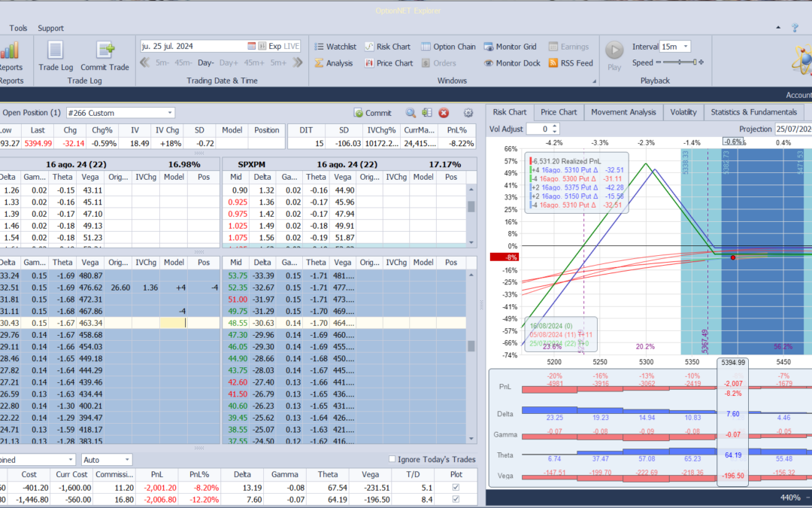Click the SPXPM chain header
Image resolution: width=812 pixels, height=508 pixels.
252,164
